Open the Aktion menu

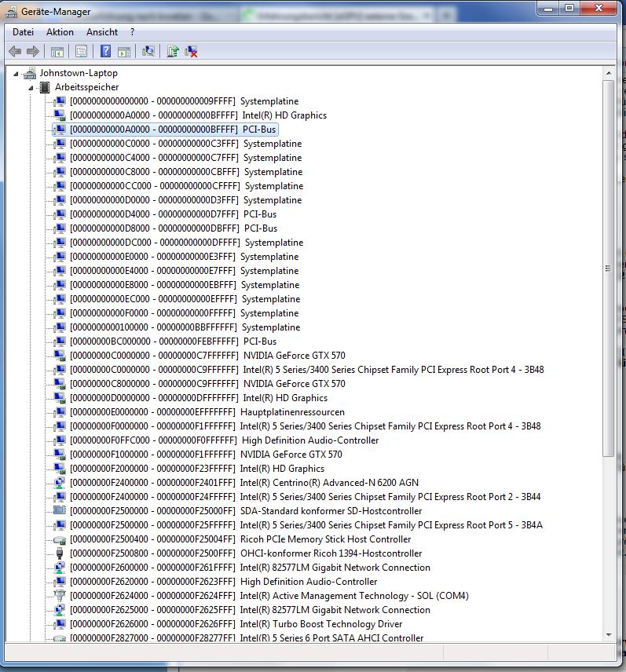coord(60,32)
